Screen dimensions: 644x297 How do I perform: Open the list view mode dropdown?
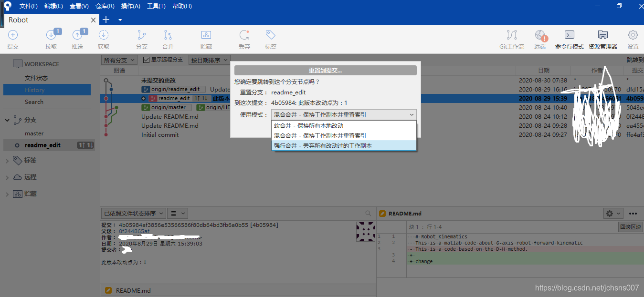point(178,213)
